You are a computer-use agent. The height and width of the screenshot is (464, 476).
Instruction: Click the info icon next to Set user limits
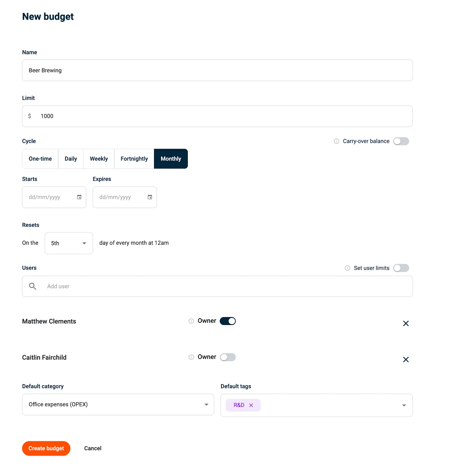[x=347, y=268]
